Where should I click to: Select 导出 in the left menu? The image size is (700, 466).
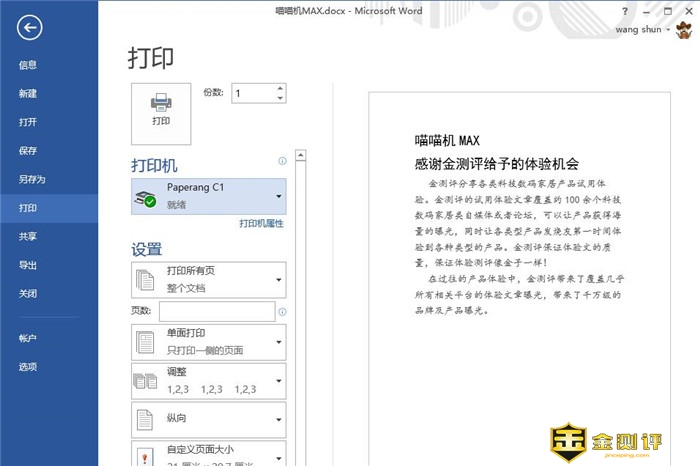tap(28, 266)
